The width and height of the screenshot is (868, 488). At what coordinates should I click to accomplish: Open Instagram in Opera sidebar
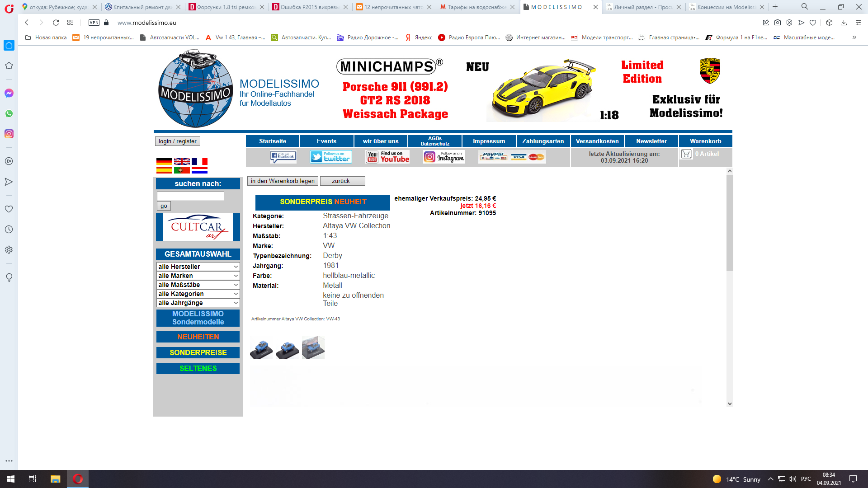(x=9, y=134)
